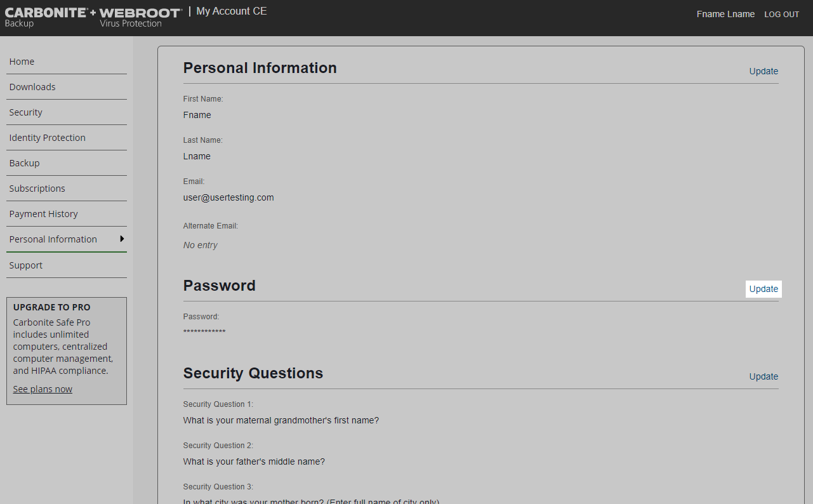The height and width of the screenshot is (504, 813).
Task: Update the Personal Information section
Action: tap(763, 71)
